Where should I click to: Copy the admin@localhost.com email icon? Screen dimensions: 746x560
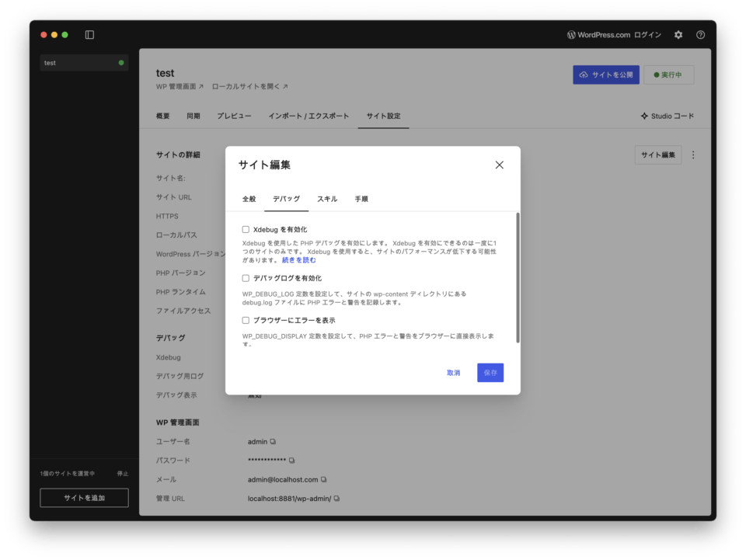pyautogui.click(x=323, y=480)
